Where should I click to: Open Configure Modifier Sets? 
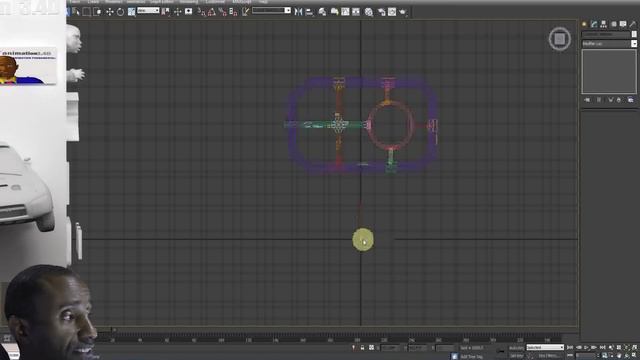pos(630,100)
